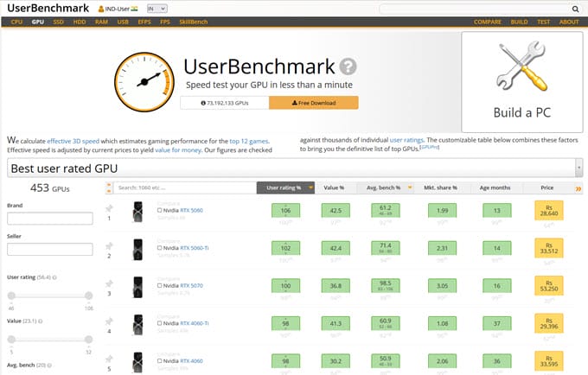Open the HDD tab
Viewport: 588px width, 375px height.
point(80,22)
